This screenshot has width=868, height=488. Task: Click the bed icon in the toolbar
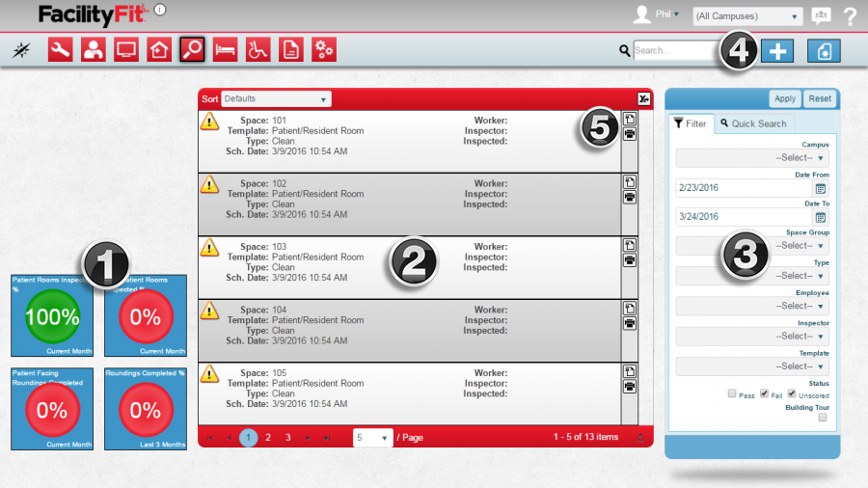pyautogui.click(x=225, y=50)
